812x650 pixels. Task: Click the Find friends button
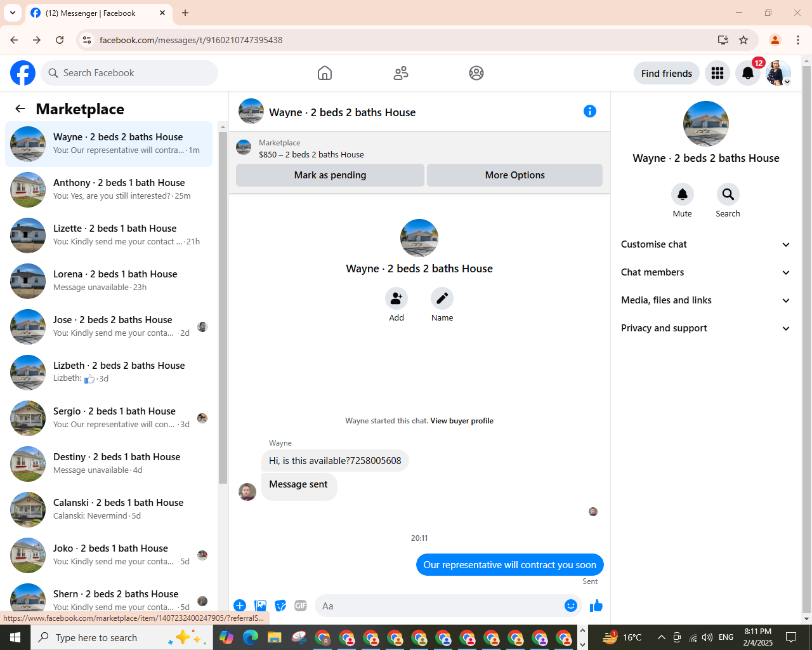point(667,73)
